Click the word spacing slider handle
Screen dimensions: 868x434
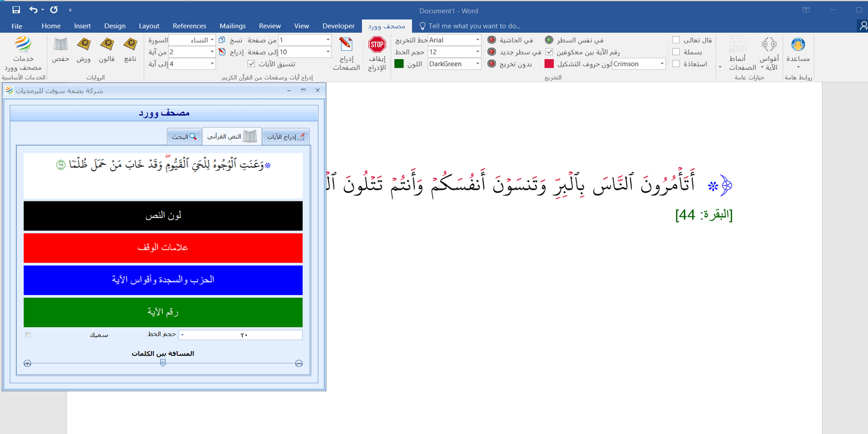[x=163, y=363]
